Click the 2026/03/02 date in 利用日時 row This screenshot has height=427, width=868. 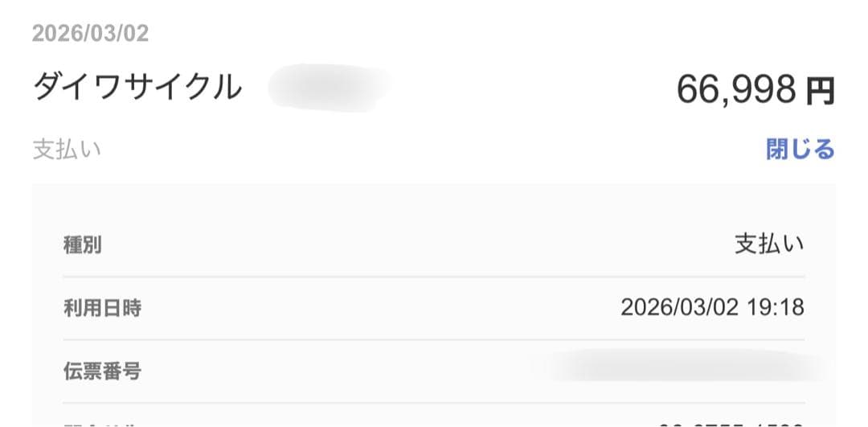click(679, 308)
